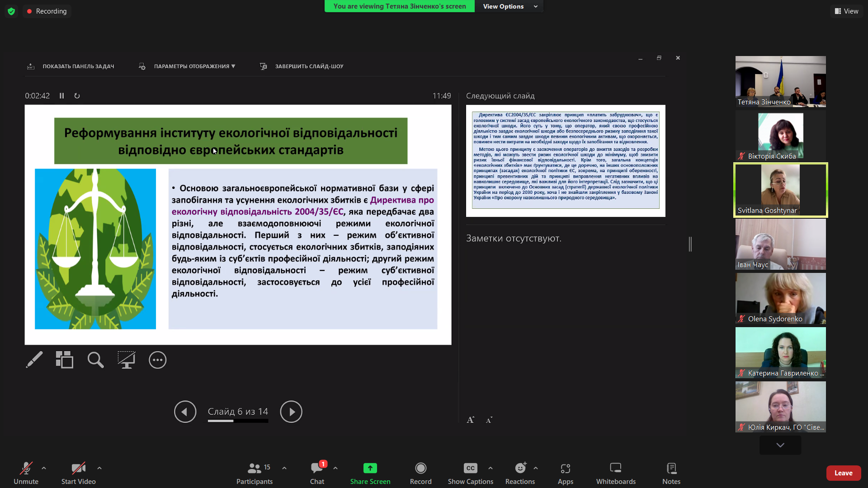Start your video camera
868x488 pixels.
click(78, 473)
